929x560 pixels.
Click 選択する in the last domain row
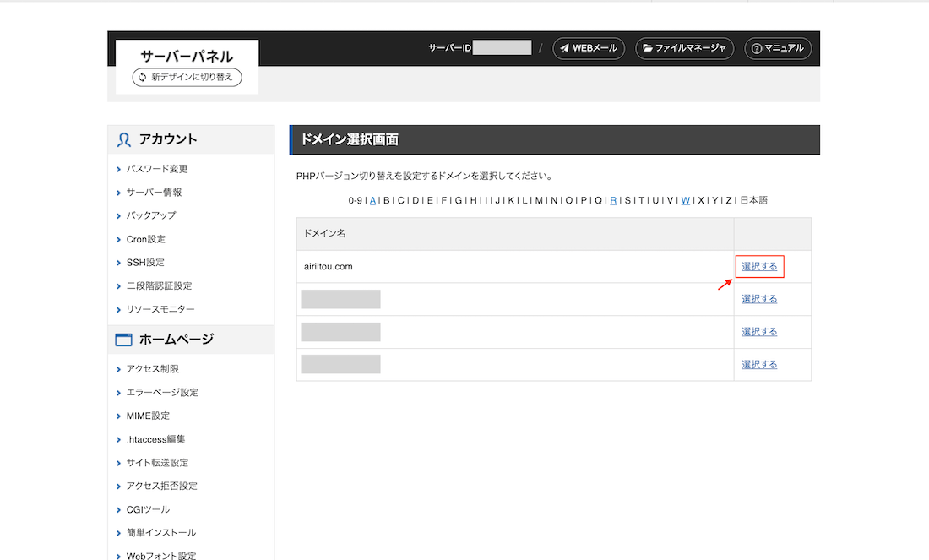[x=759, y=364]
